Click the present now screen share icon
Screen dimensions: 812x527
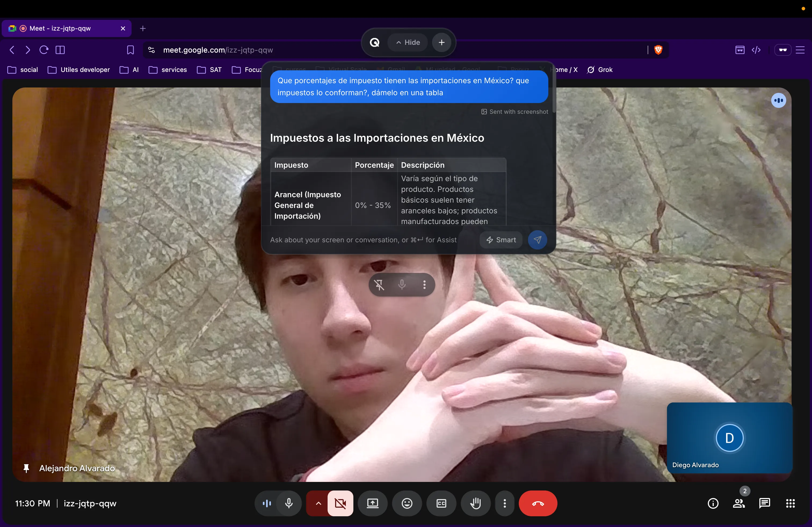tap(372, 503)
